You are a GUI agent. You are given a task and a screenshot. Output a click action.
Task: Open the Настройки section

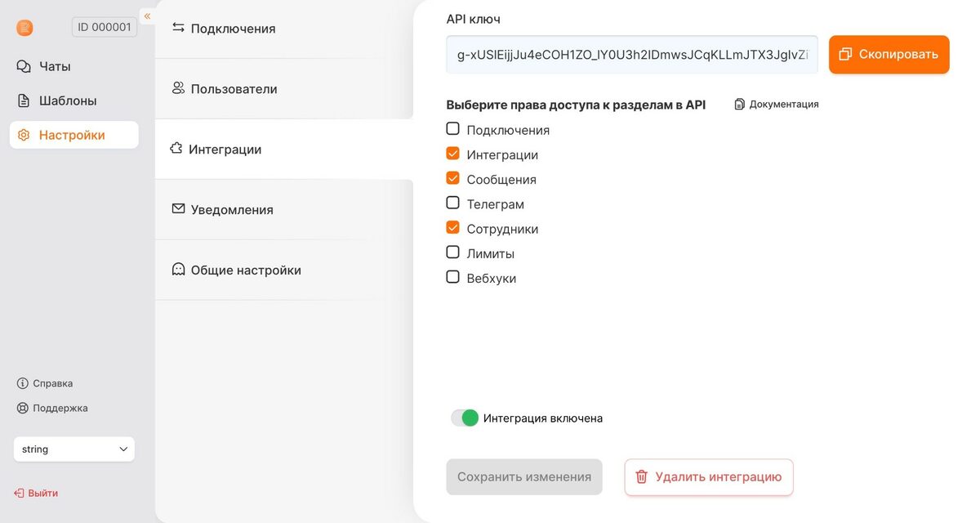click(74, 135)
